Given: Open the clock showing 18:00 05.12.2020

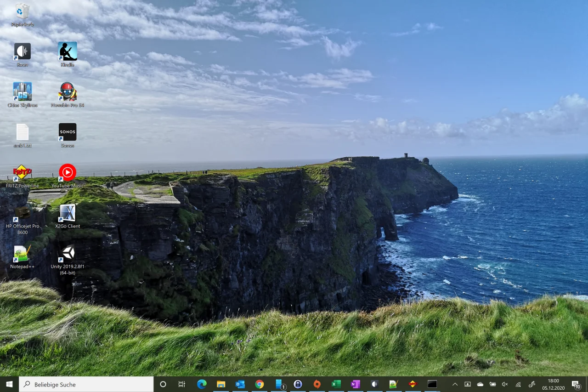Looking at the screenshot, I should 553,384.
